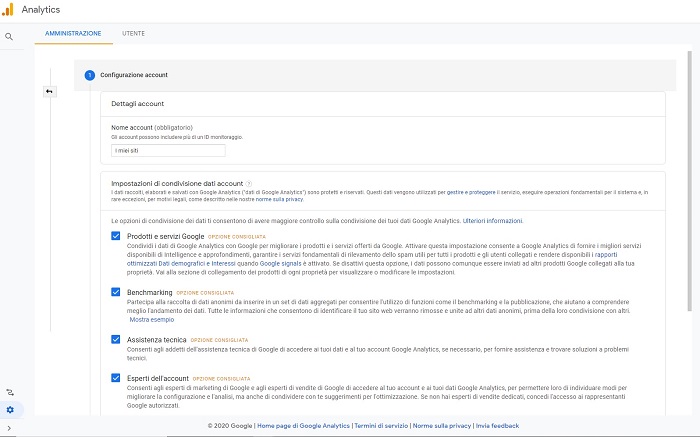
Task: Expand sidebar with bottom chevron arrow
Action: [9, 428]
